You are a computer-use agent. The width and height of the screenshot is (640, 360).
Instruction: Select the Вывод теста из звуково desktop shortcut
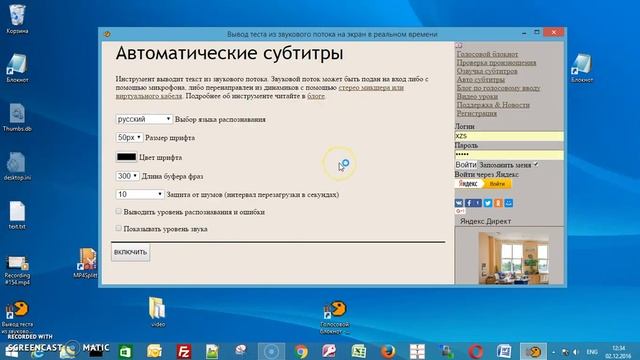[x=17, y=316]
